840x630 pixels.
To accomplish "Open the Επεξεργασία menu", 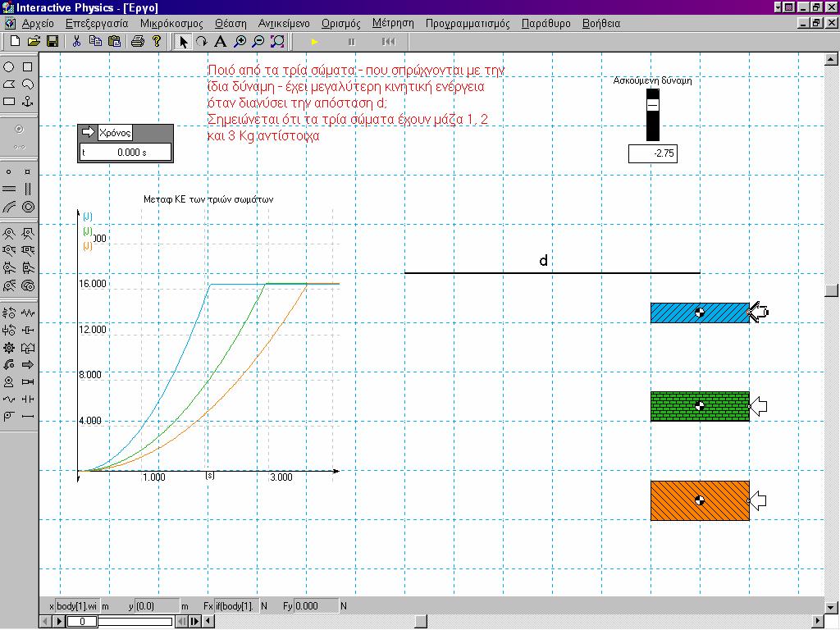I will tap(97, 24).
